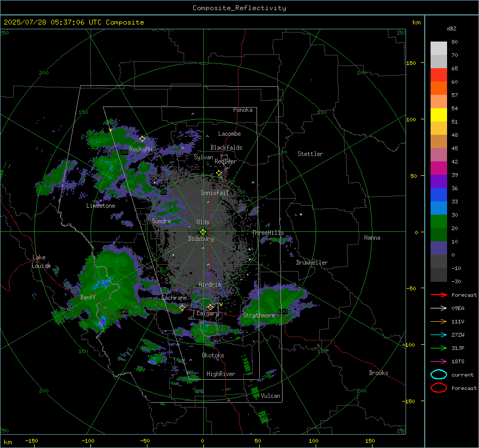The image size is (479, 448).
Task: Select the green swatch between 30 and 20 dBZ
Action: click(439, 221)
